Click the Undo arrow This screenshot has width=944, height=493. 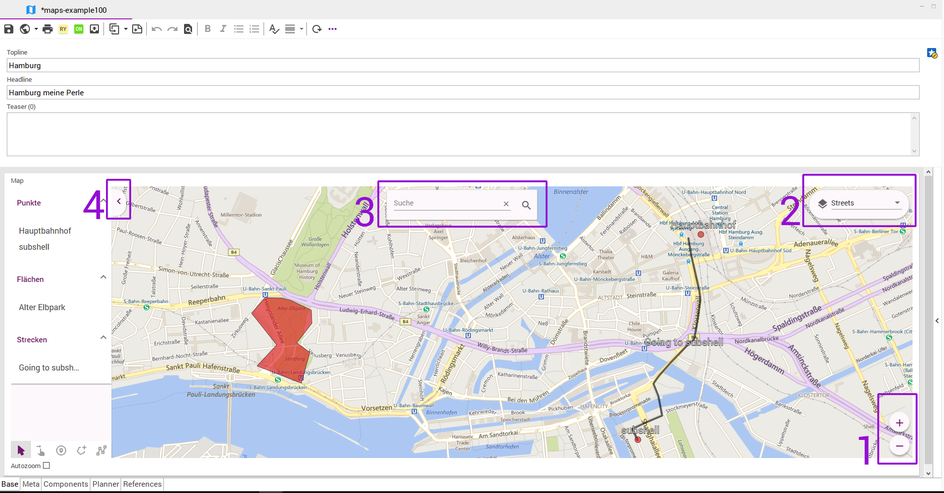(x=157, y=29)
